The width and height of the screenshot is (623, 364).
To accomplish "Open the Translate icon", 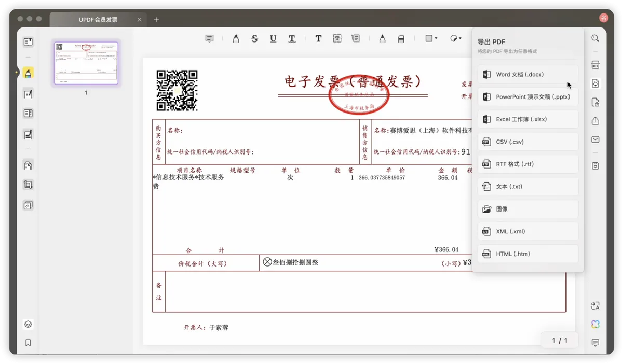I will click(595, 306).
